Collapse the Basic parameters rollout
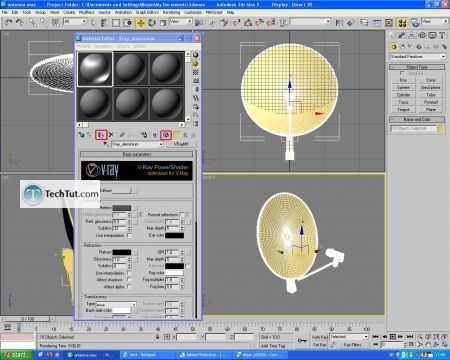Screen dimensions: 450x360 pos(137,154)
